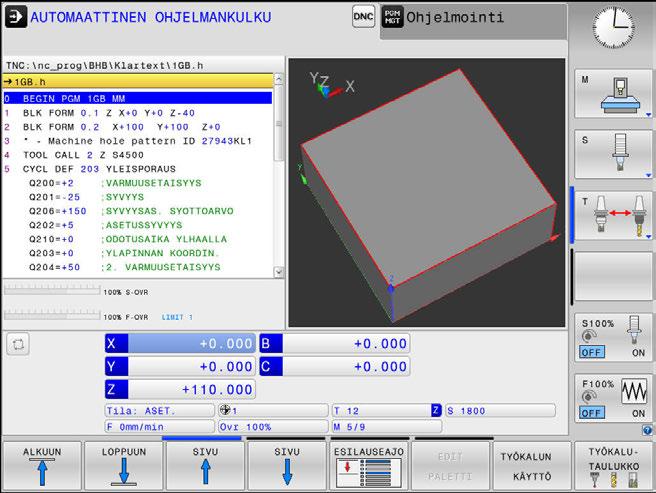This screenshot has width=656, height=493.
Task: Click the F-OVR override slider bar
Action: click(x=52, y=315)
